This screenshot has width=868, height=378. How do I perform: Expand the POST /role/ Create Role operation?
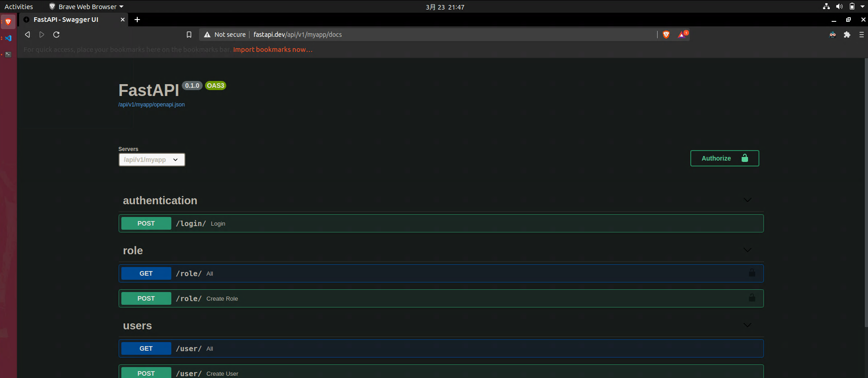click(x=441, y=298)
